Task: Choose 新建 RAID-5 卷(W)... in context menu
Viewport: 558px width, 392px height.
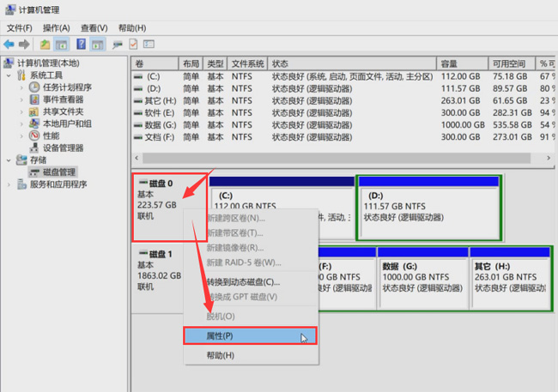Action: pyautogui.click(x=250, y=262)
